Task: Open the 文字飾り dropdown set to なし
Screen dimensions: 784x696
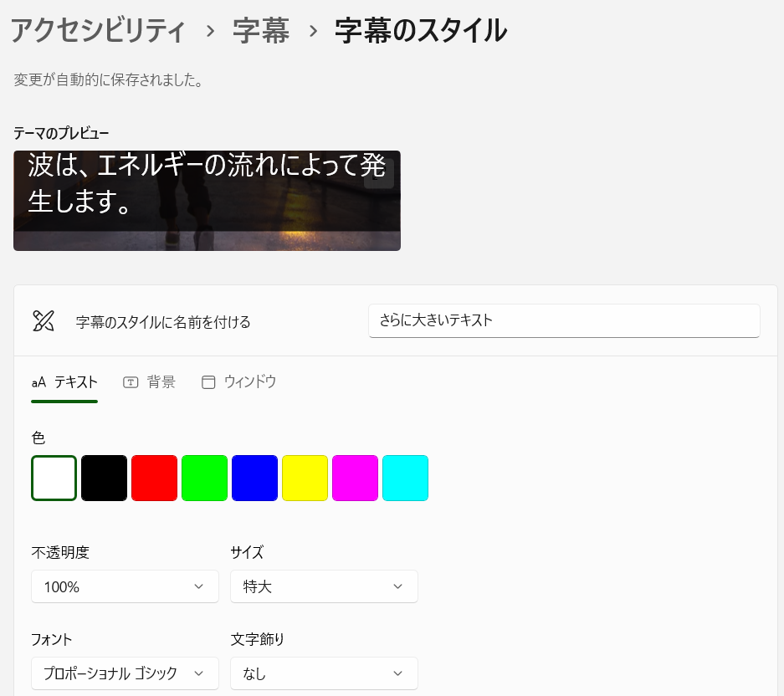Action: (x=324, y=673)
